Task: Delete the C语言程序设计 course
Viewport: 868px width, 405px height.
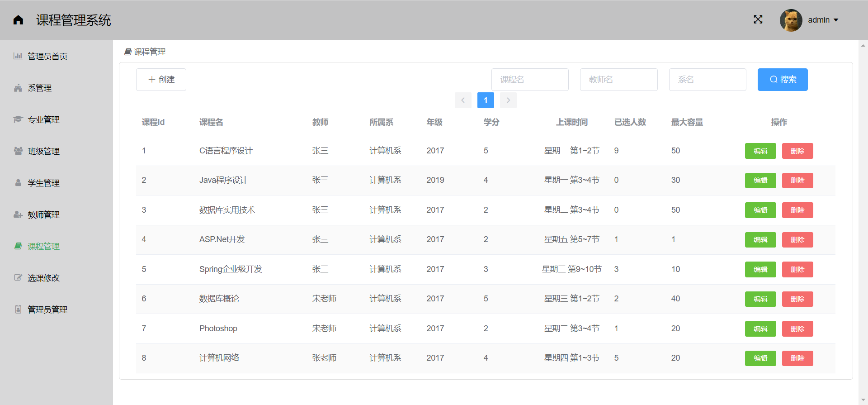Action: (x=797, y=151)
